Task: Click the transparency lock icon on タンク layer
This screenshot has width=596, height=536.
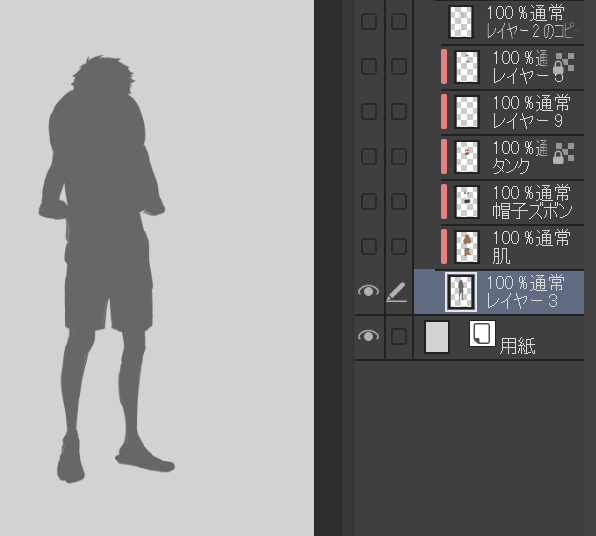Action: coord(563,154)
